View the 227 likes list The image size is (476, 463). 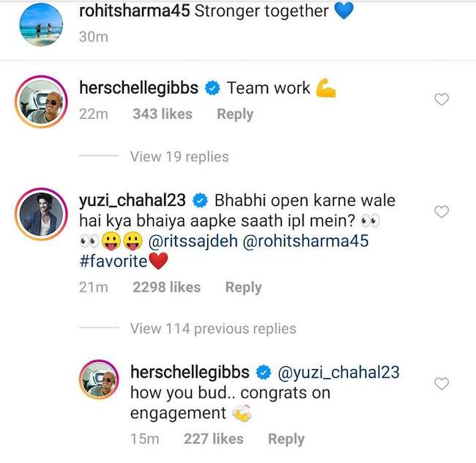click(x=213, y=439)
